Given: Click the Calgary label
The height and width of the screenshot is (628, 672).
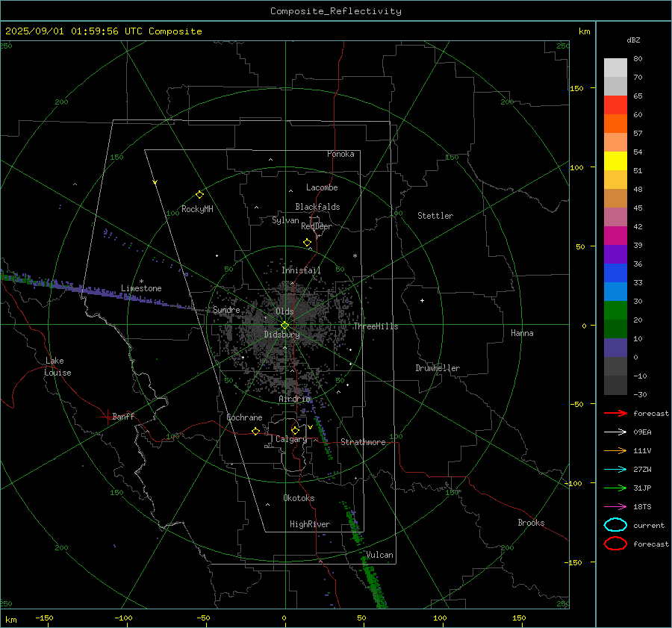Looking at the screenshot, I should [x=291, y=439].
